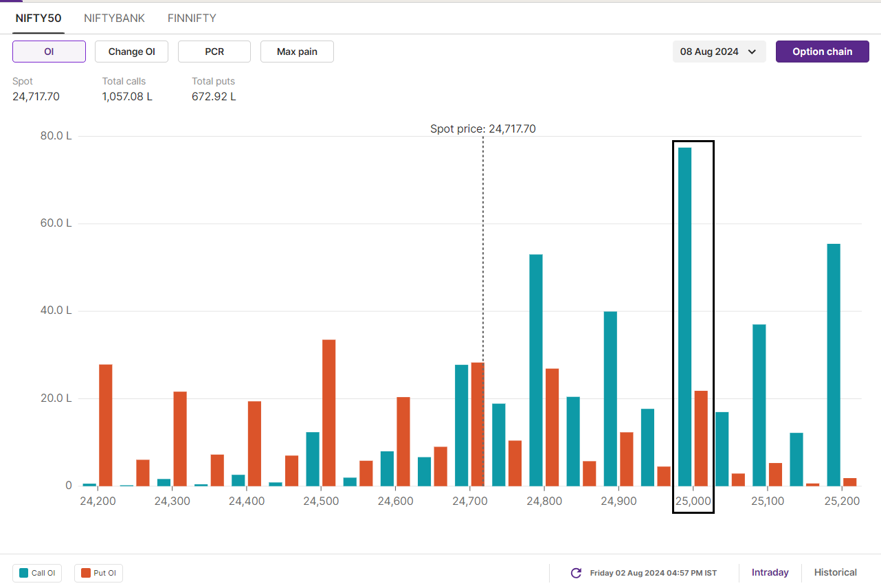This screenshot has height=588, width=881.
Task: Open the 08 Aug 2024 expiry dropdown
Action: click(719, 52)
